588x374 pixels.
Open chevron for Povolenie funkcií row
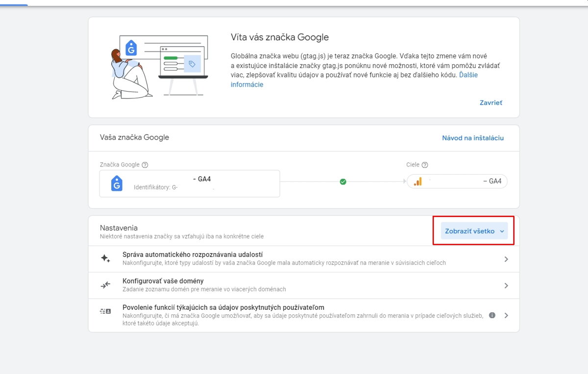[506, 315]
